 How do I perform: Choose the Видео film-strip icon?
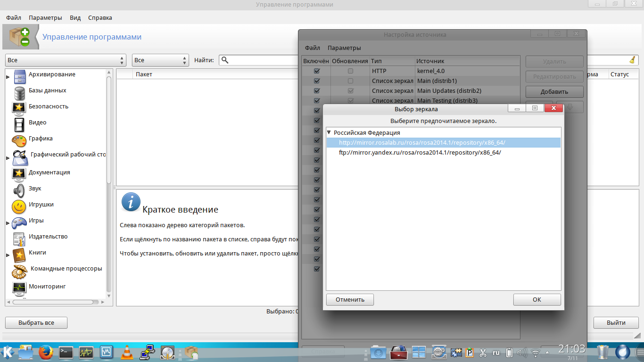pyautogui.click(x=19, y=124)
